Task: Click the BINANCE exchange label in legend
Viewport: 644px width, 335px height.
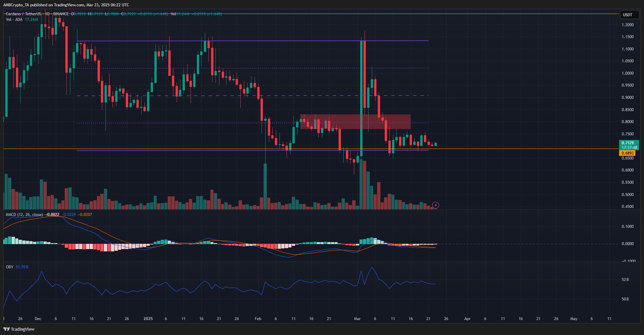Action: (61, 14)
